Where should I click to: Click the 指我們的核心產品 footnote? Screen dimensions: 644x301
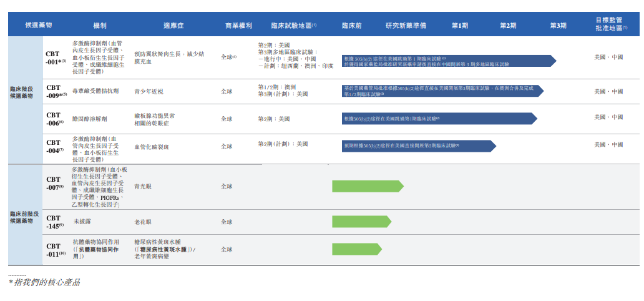click(x=44, y=282)
